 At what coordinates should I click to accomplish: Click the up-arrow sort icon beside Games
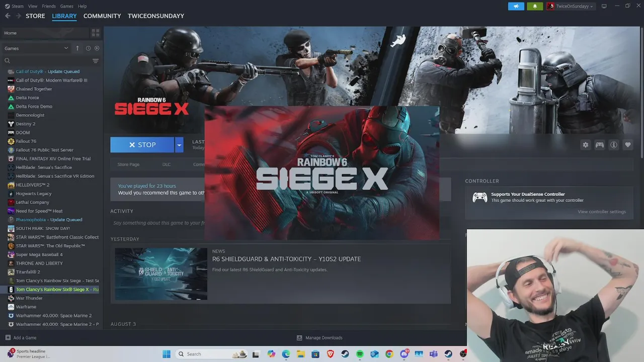[77, 48]
